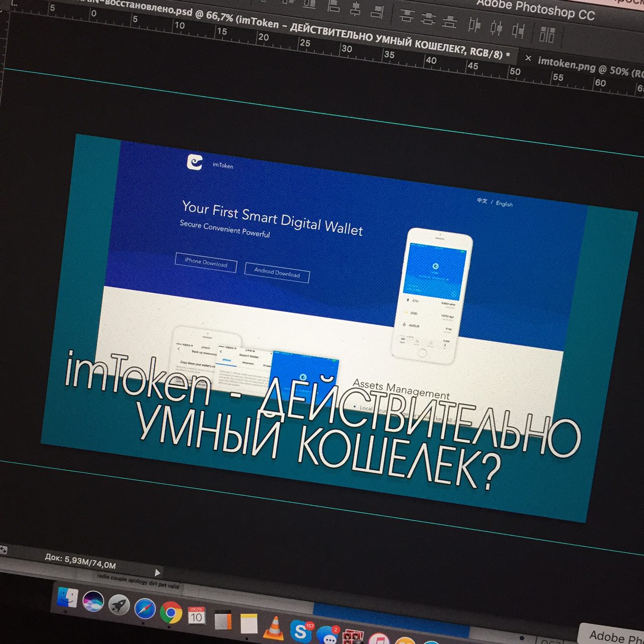Click the 'ДЕЙСТВИТЕЛЬНО' word in the title text
The width and height of the screenshot is (644, 644).
pos(420,418)
